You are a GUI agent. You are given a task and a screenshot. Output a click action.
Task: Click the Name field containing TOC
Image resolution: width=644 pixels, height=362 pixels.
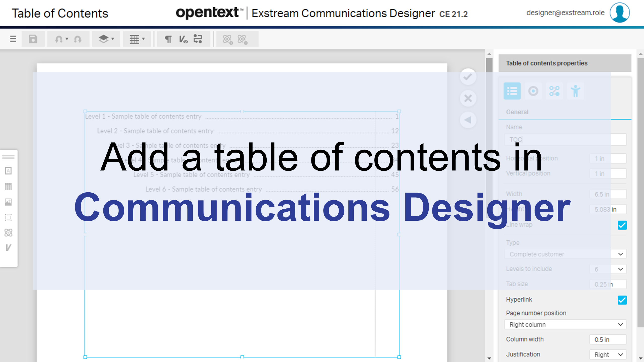[x=565, y=139]
